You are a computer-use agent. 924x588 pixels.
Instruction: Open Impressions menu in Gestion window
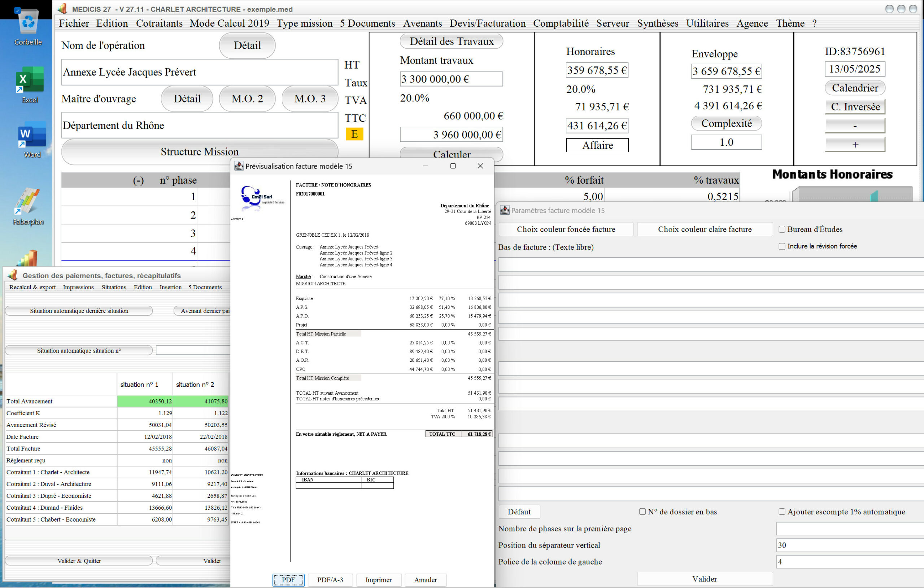(78, 287)
